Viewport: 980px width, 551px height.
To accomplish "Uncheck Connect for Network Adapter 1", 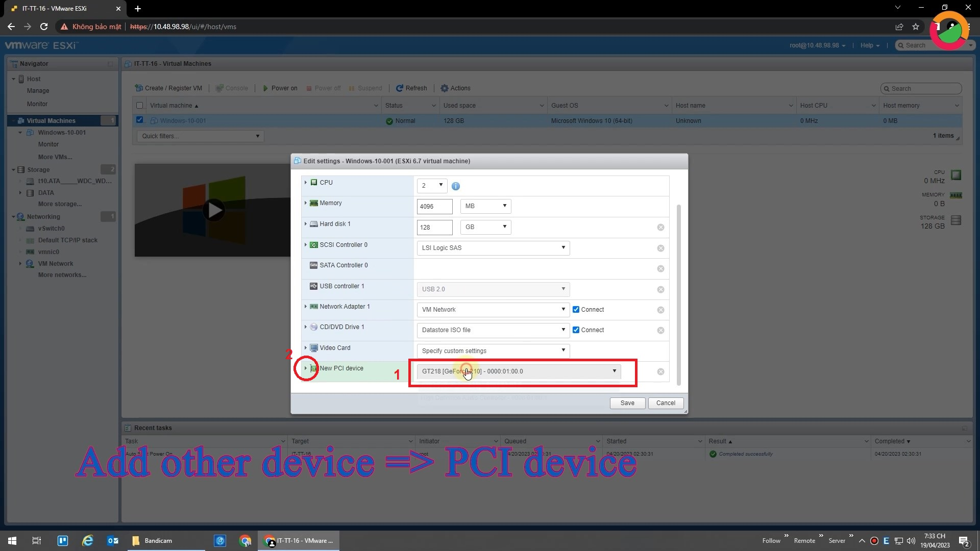I will click(576, 309).
